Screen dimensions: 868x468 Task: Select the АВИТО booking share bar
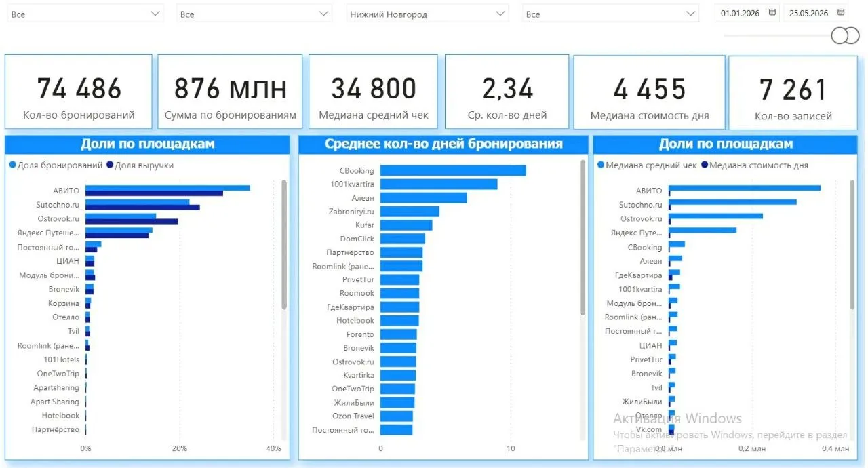pyautogui.click(x=167, y=188)
